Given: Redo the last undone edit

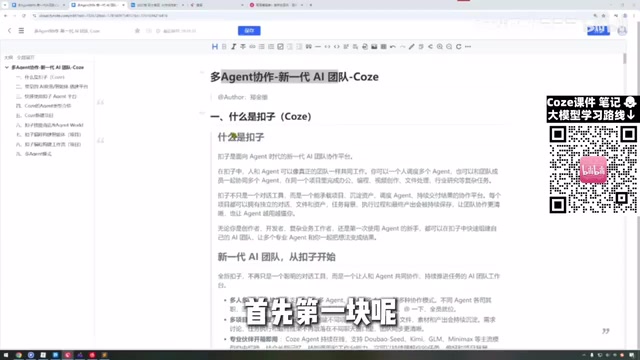Looking at the screenshot, I should click(402, 47).
